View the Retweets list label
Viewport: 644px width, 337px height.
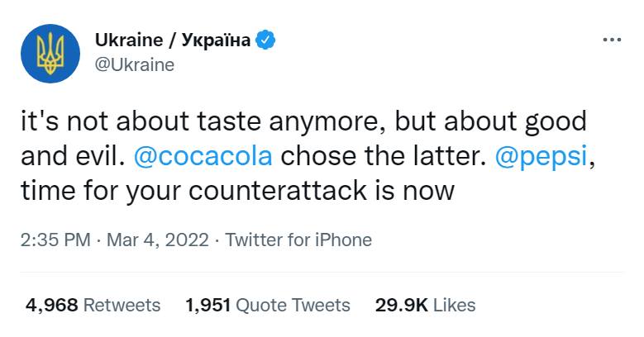point(123,305)
